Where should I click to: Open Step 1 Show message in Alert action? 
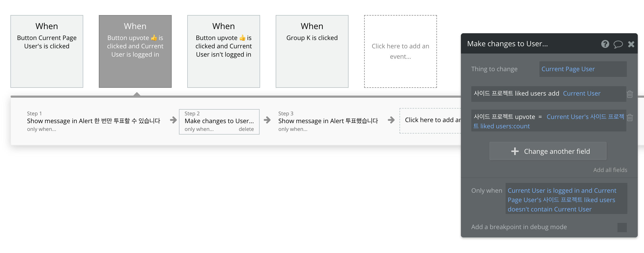(94, 121)
